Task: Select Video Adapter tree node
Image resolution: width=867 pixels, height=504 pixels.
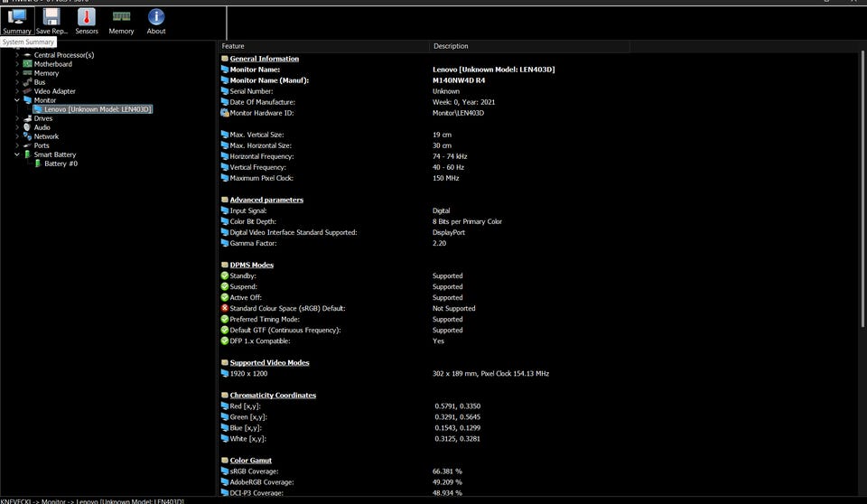Action: [x=54, y=91]
